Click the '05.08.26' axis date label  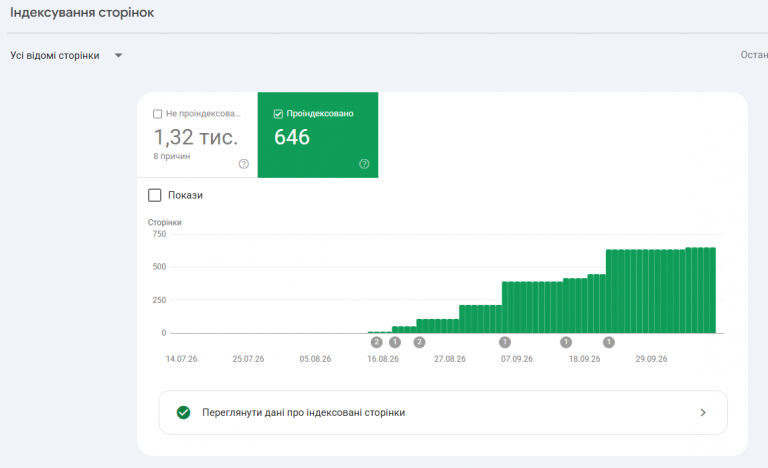315,359
